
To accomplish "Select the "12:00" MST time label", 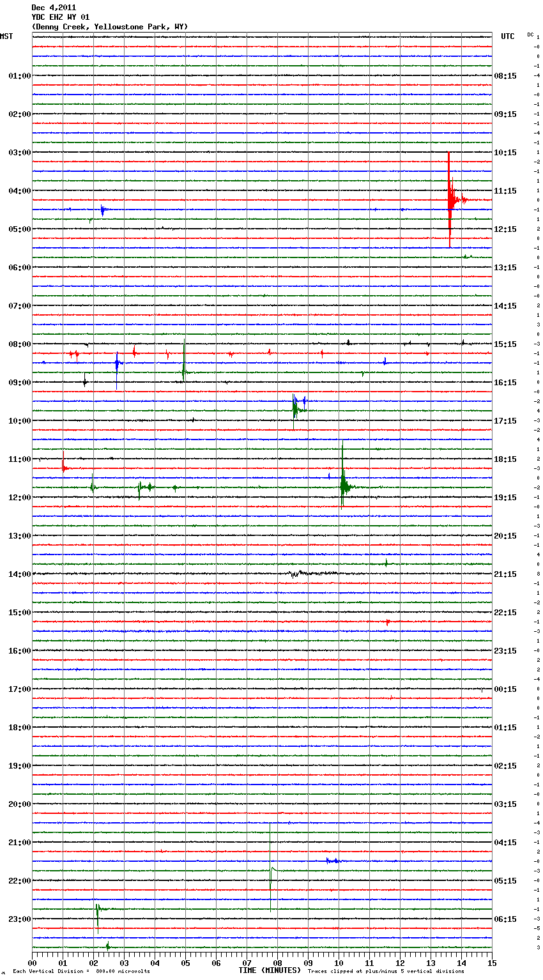I will click(x=20, y=498).
